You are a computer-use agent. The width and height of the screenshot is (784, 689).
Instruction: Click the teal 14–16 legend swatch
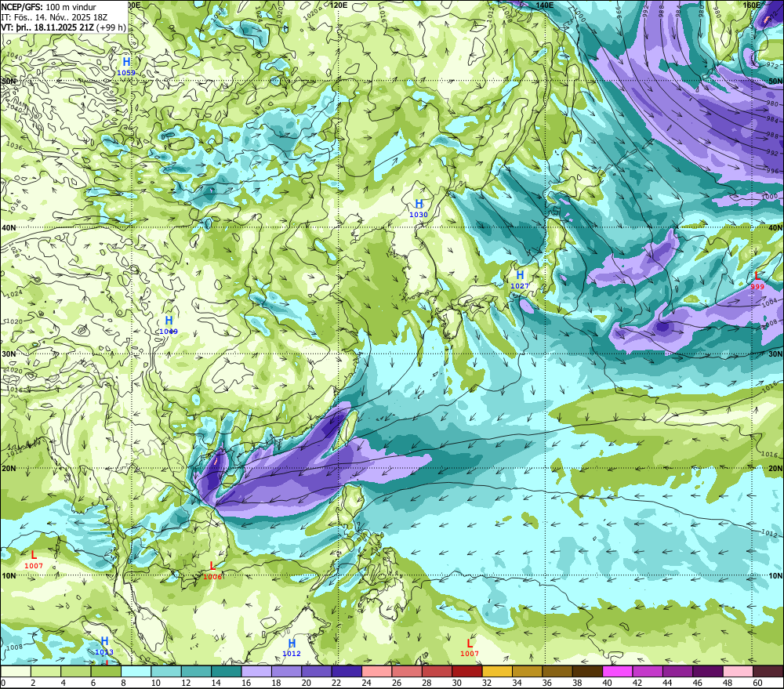click(x=227, y=671)
